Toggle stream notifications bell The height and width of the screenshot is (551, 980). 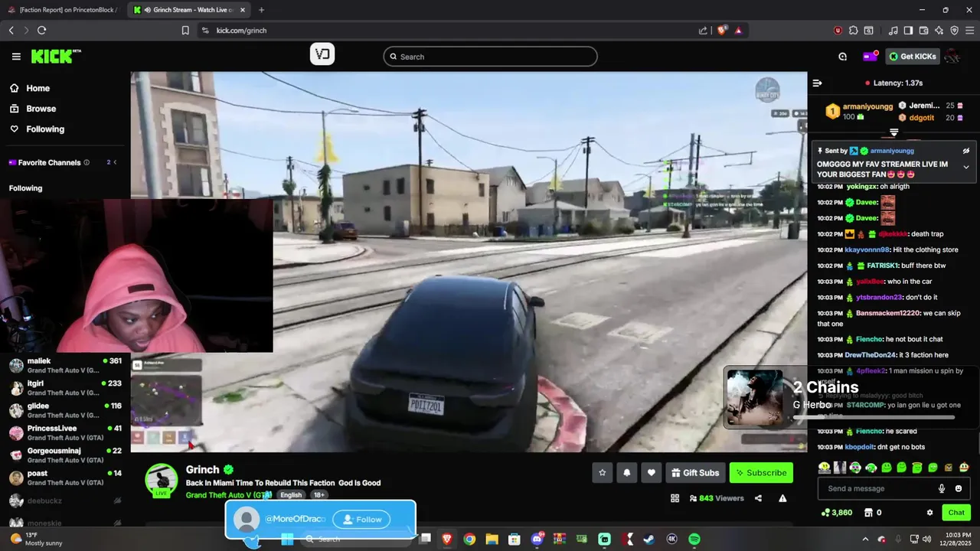pyautogui.click(x=627, y=473)
